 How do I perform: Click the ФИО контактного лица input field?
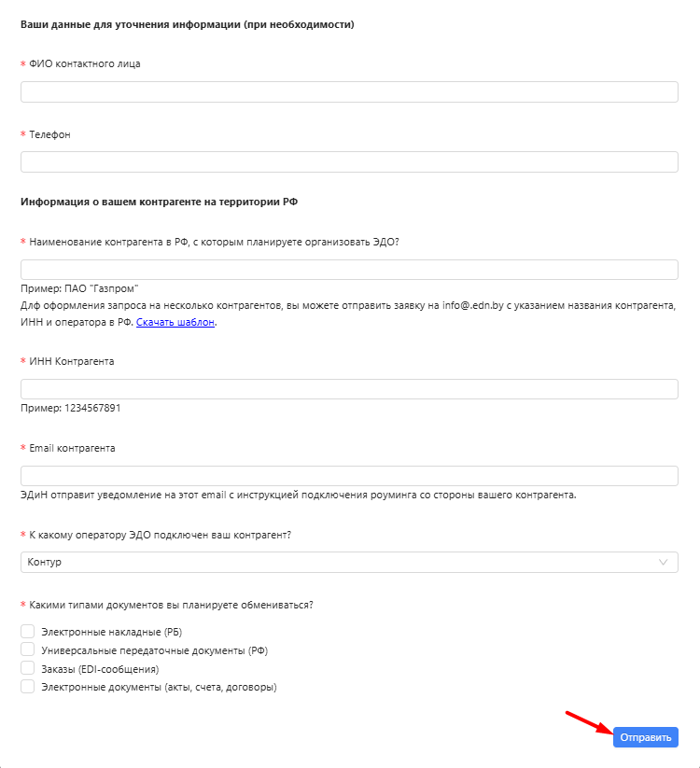(x=349, y=92)
